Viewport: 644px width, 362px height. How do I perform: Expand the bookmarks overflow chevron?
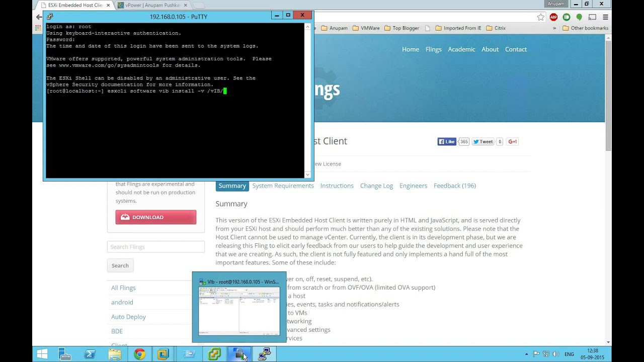click(554, 28)
